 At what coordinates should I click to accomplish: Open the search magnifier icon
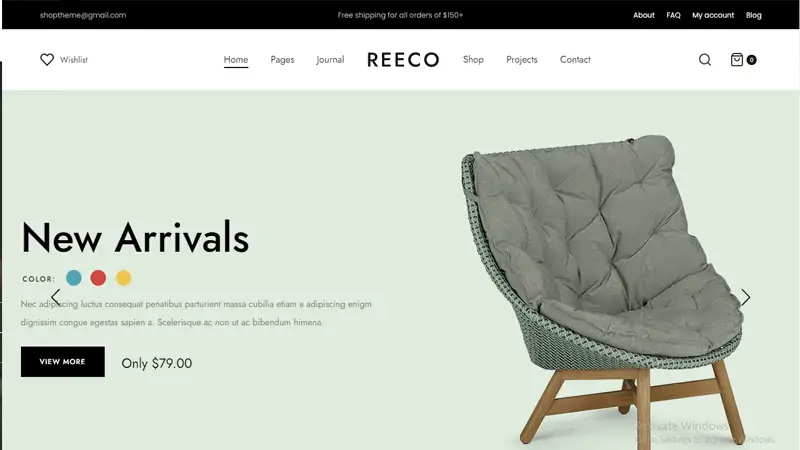(x=705, y=60)
